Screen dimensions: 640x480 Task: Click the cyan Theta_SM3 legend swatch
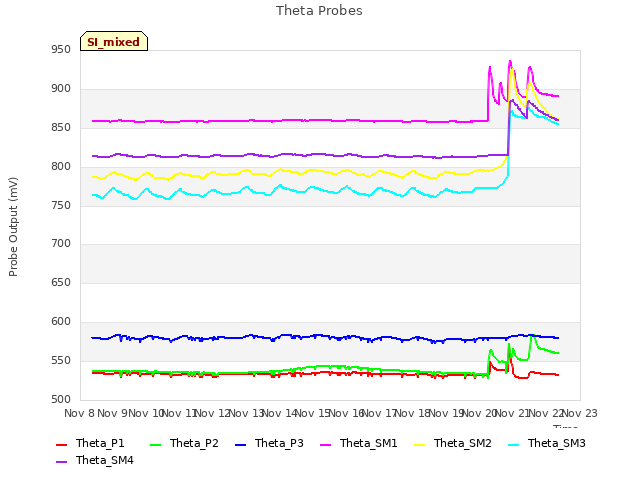pyautogui.click(x=513, y=444)
